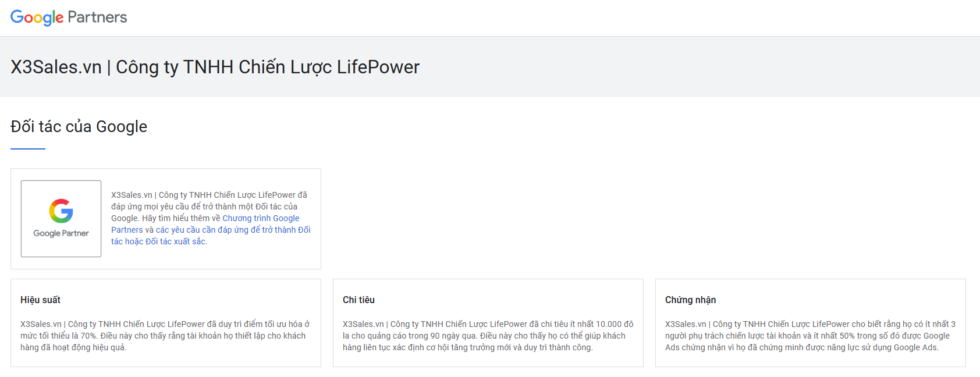Click the Chi tiêu description about 10.000 đô la
The image size is (980, 377).
488,336
